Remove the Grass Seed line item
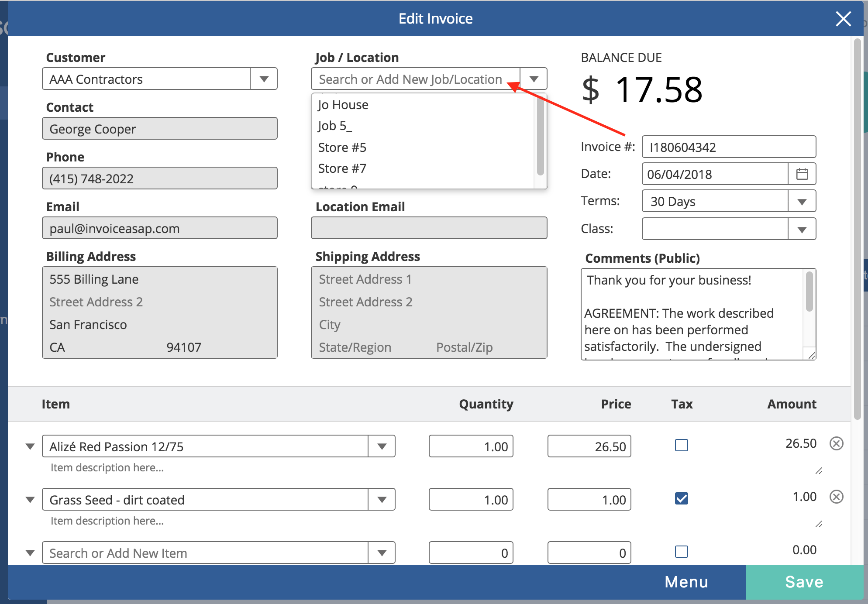Viewport: 868px width, 604px height. [836, 497]
